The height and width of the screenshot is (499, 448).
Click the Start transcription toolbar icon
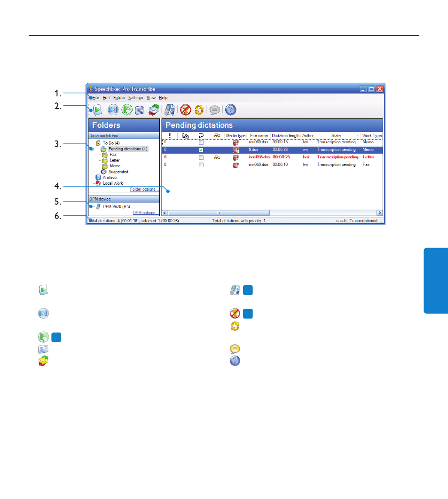(97, 110)
